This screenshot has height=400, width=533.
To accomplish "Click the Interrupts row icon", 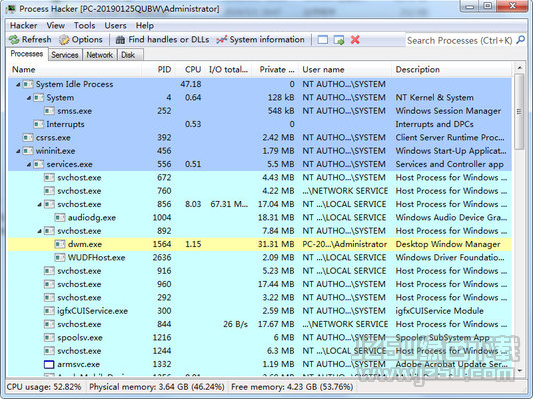I will click(38, 124).
